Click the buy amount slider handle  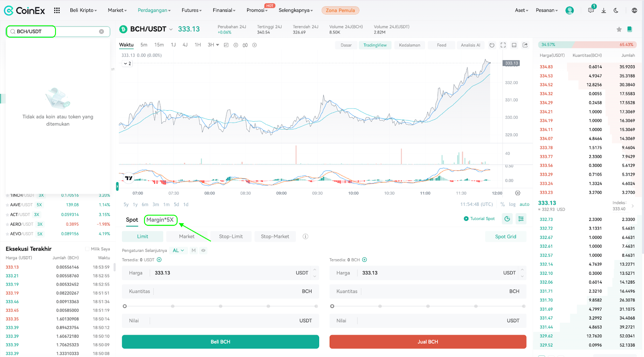coord(125,306)
